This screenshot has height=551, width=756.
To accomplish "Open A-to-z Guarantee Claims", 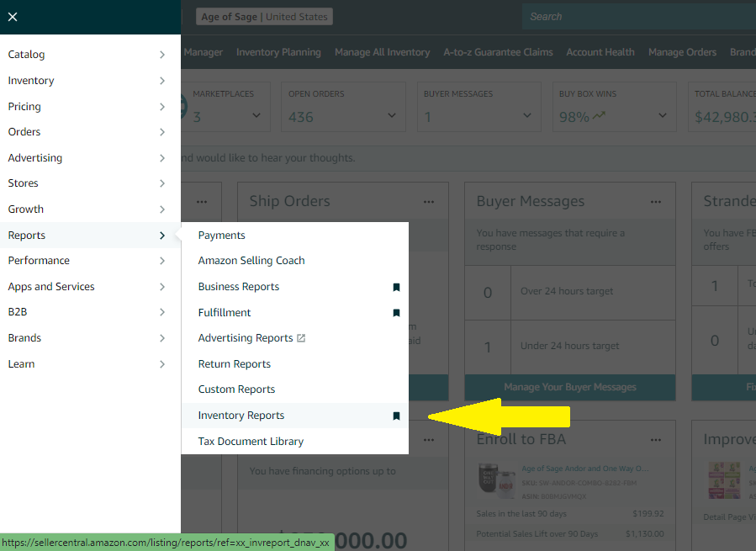I will click(x=498, y=52).
